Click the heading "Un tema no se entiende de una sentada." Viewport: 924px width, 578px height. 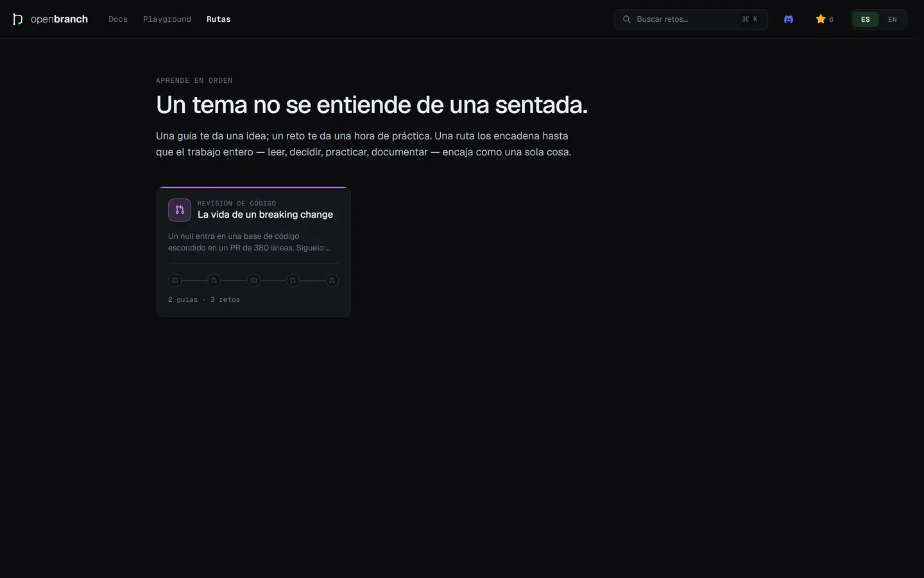[x=372, y=105]
